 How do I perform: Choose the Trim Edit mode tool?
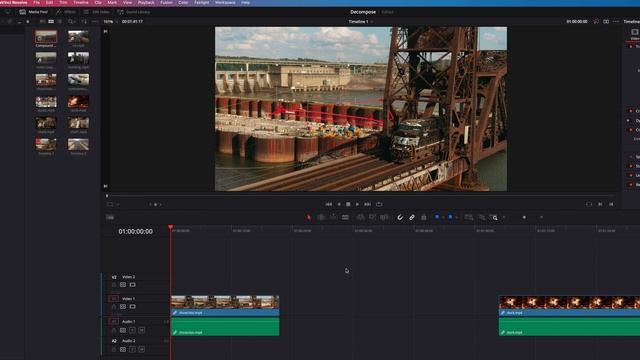[x=321, y=217]
